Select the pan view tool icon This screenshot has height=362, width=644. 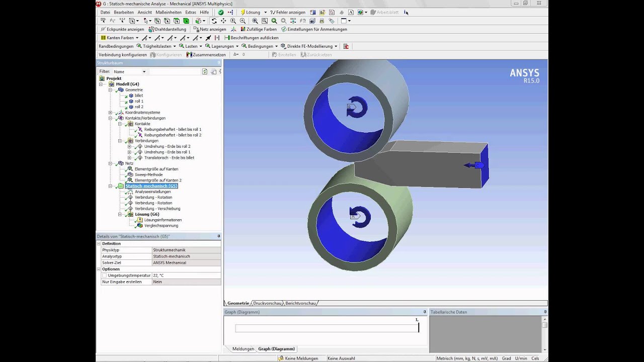pyautogui.click(x=223, y=21)
